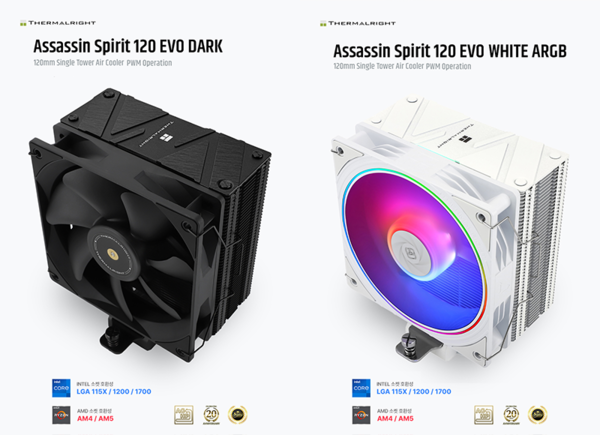
Task: Click the Intel Core badge under the white cooler
Action: tap(361, 388)
